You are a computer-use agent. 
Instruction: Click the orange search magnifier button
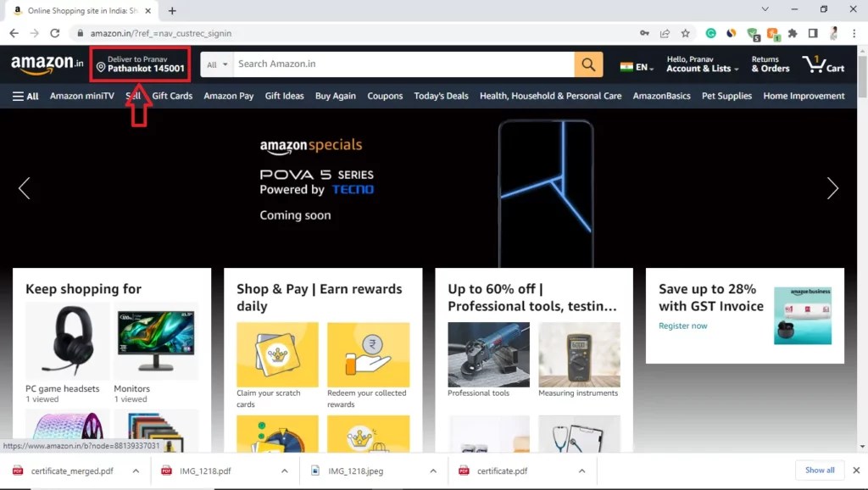point(588,64)
